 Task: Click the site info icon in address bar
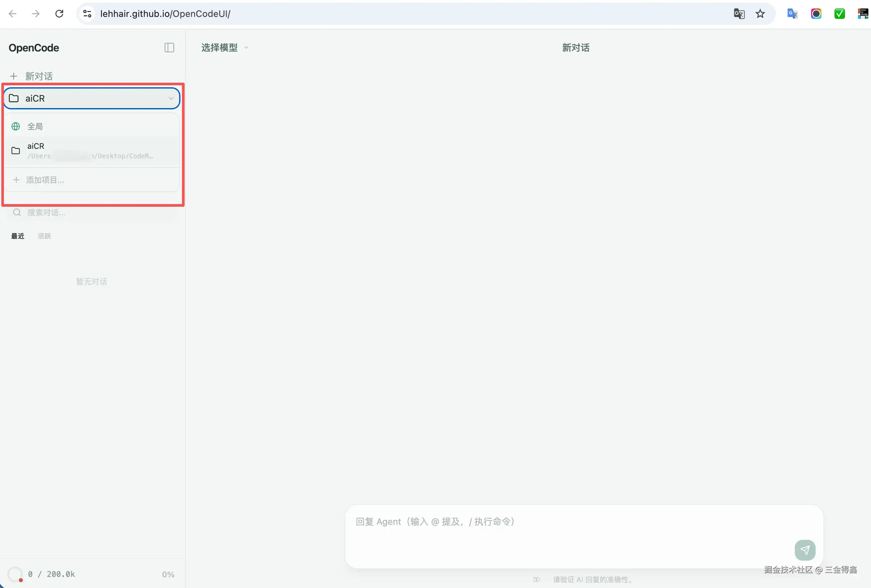(x=87, y=14)
